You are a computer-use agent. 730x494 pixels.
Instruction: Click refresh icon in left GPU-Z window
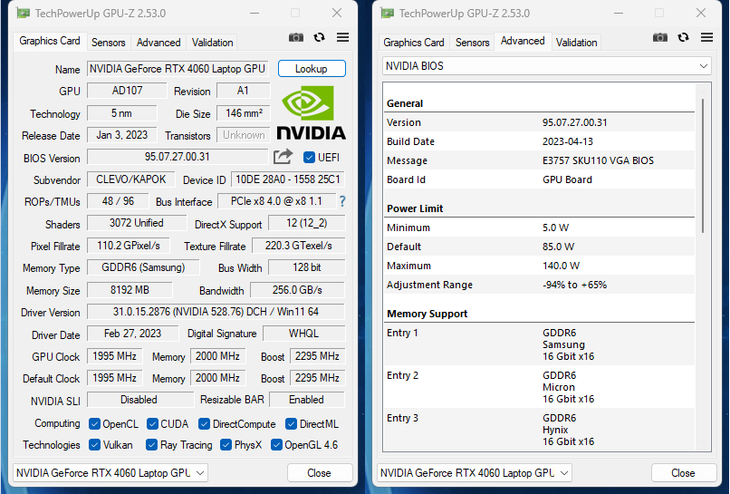[x=319, y=37]
